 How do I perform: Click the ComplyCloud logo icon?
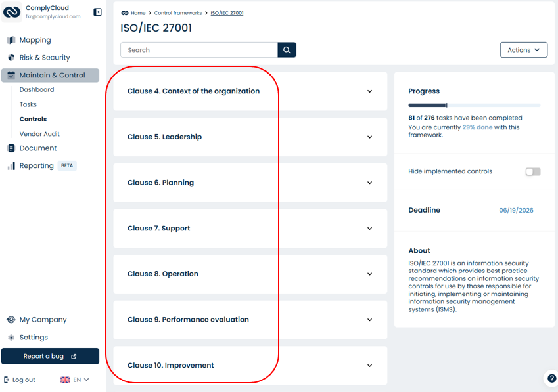pyautogui.click(x=12, y=12)
